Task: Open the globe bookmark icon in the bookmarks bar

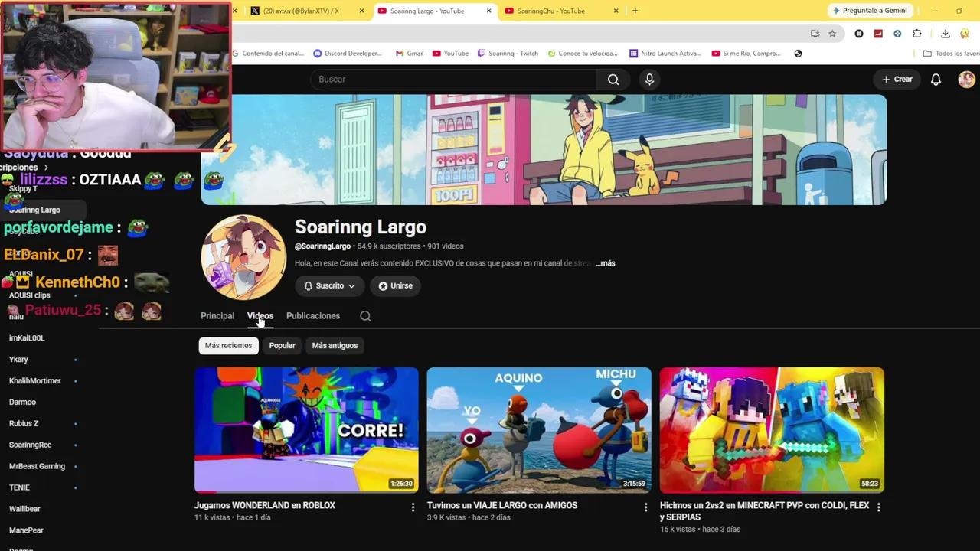Action: (x=798, y=54)
